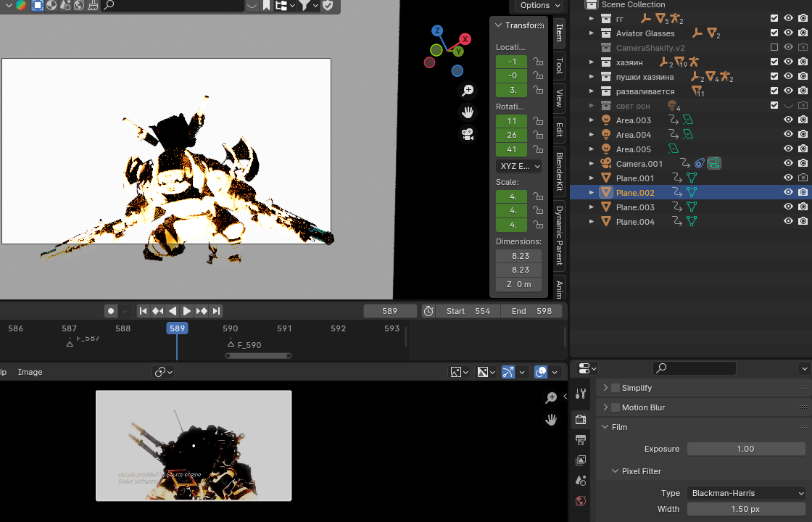812x522 pixels.
Task: Click the viewport zoom magnifier icon
Action: (468, 91)
